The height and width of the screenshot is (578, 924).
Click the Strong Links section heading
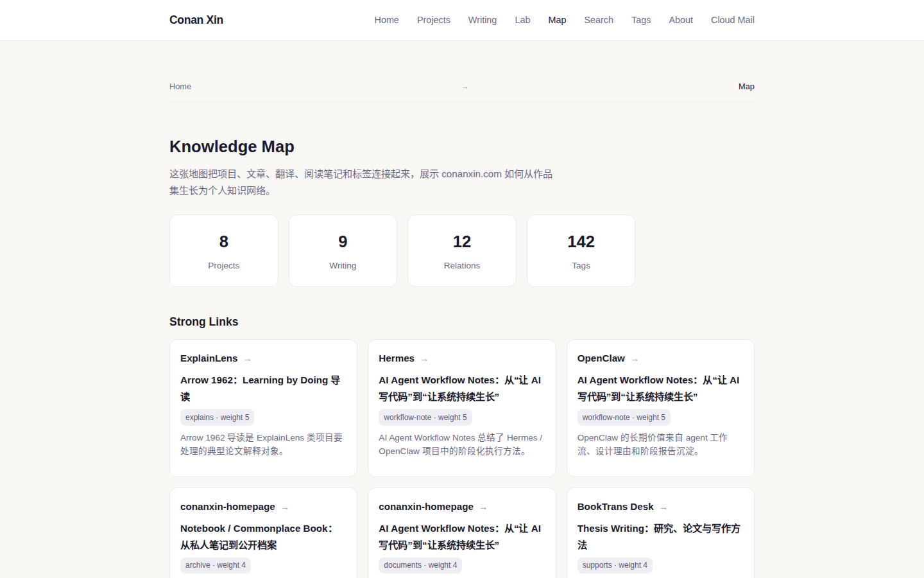(204, 322)
